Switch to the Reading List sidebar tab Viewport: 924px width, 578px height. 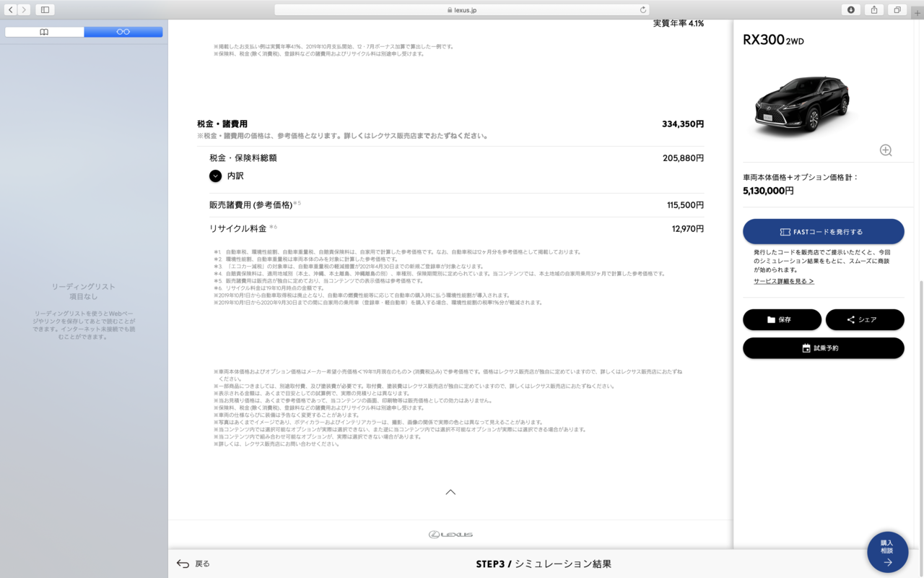click(x=123, y=32)
